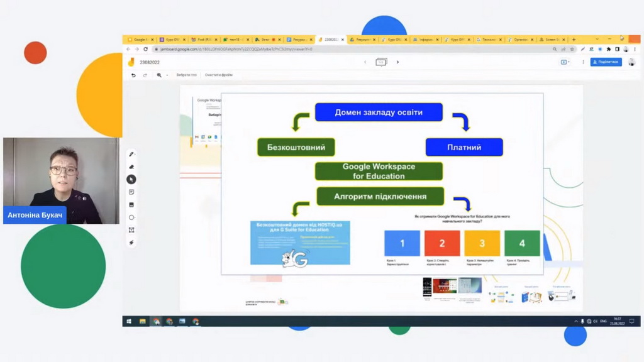The image size is (644, 362).
Task: Open Jamboard more options menu
Action: tap(583, 62)
